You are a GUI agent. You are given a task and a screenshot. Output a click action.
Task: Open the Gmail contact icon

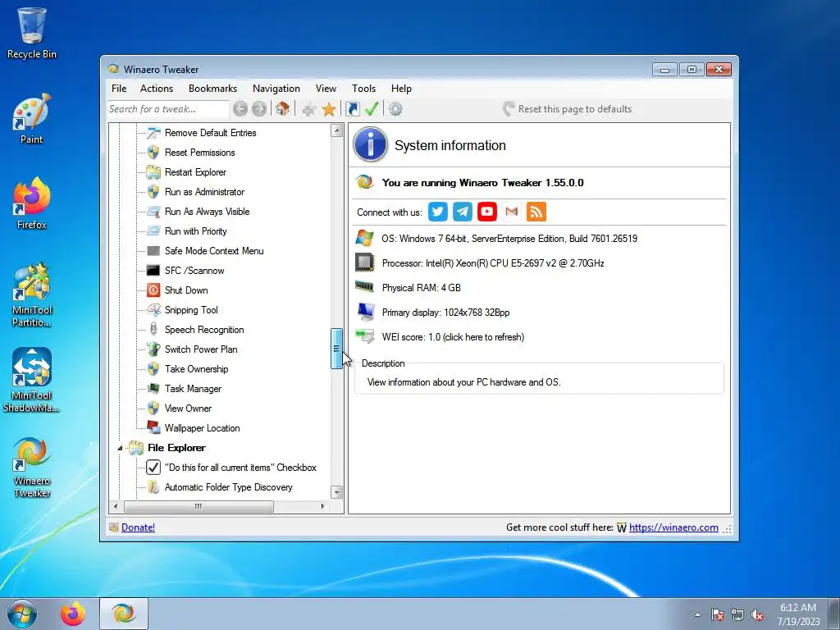[x=512, y=212]
